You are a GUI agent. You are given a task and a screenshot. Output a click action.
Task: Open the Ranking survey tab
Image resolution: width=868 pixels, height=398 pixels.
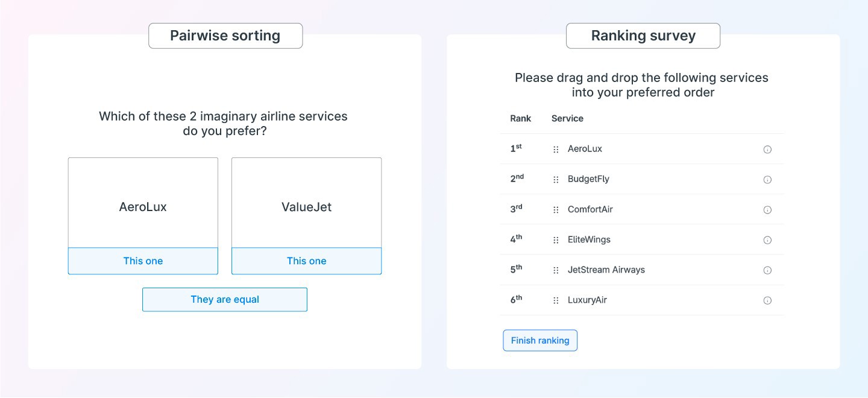[643, 36]
